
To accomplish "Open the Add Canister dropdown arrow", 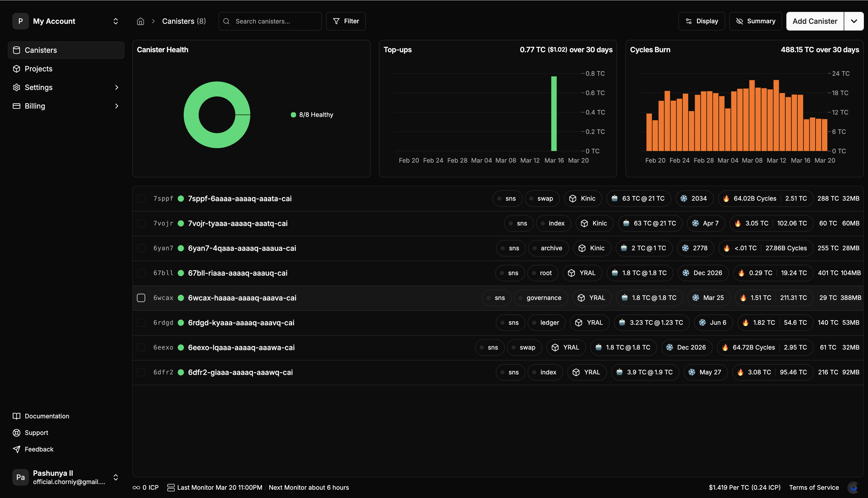I will click(x=854, y=21).
